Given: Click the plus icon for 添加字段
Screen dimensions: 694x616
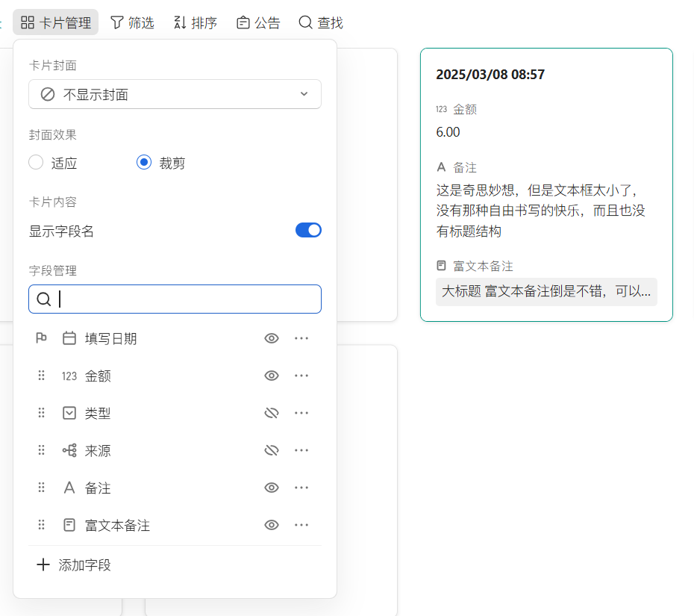Looking at the screenshot, I should [43, 564].
